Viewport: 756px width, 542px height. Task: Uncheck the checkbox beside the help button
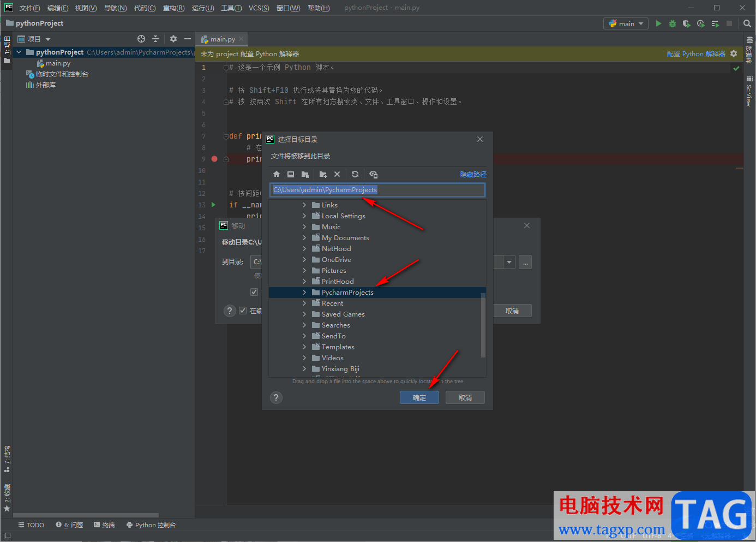tap(243, 311)
